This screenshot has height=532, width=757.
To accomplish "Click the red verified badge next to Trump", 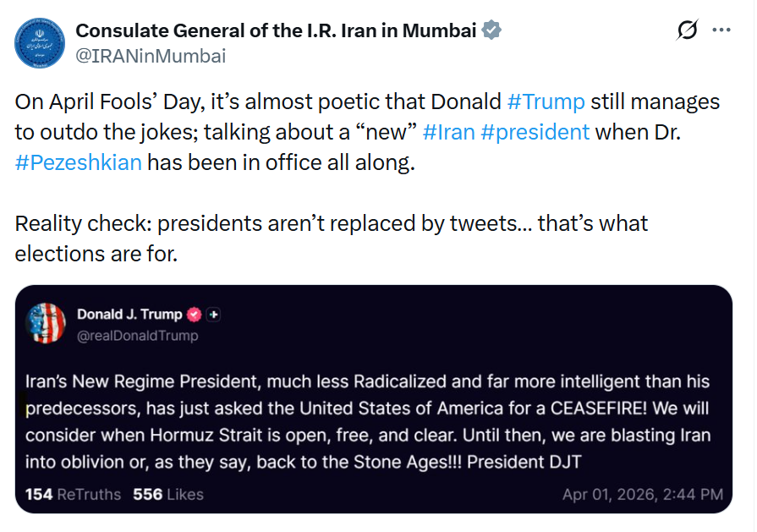I will [x=194, y=315].
